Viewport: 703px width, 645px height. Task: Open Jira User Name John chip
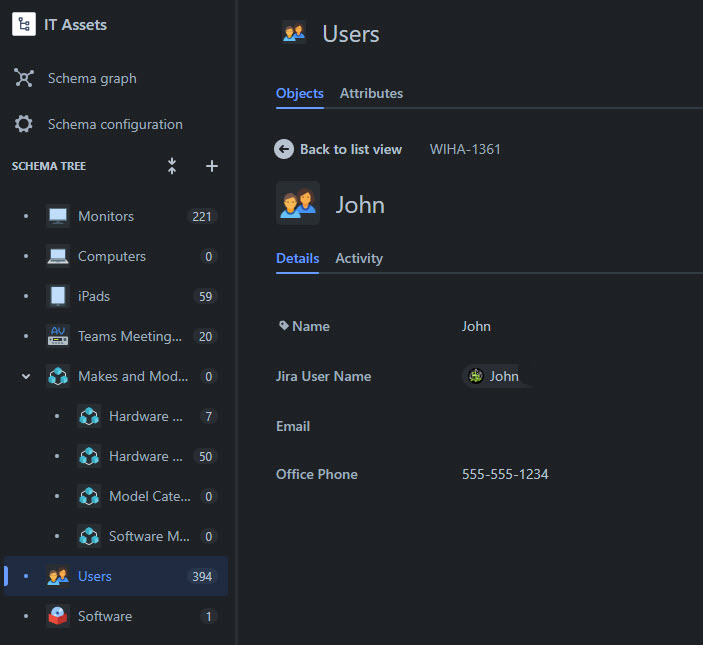coord(495,376)
